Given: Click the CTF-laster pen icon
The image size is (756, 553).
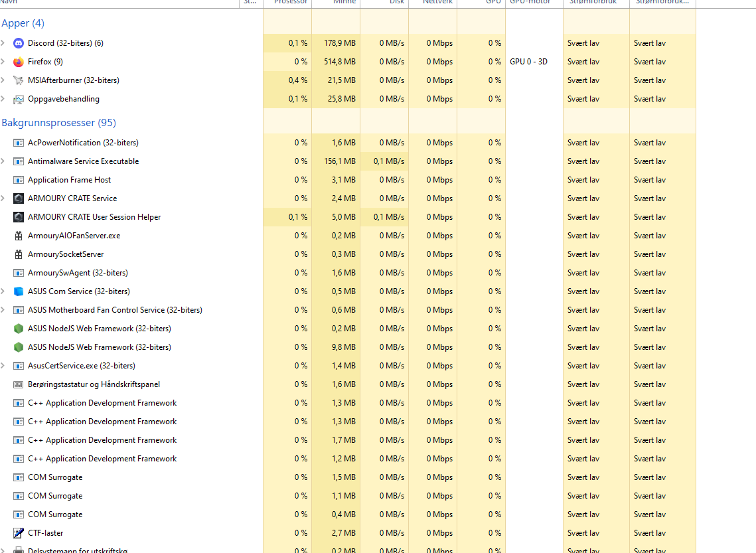Looking at the screenshot, I should point(19,533).
